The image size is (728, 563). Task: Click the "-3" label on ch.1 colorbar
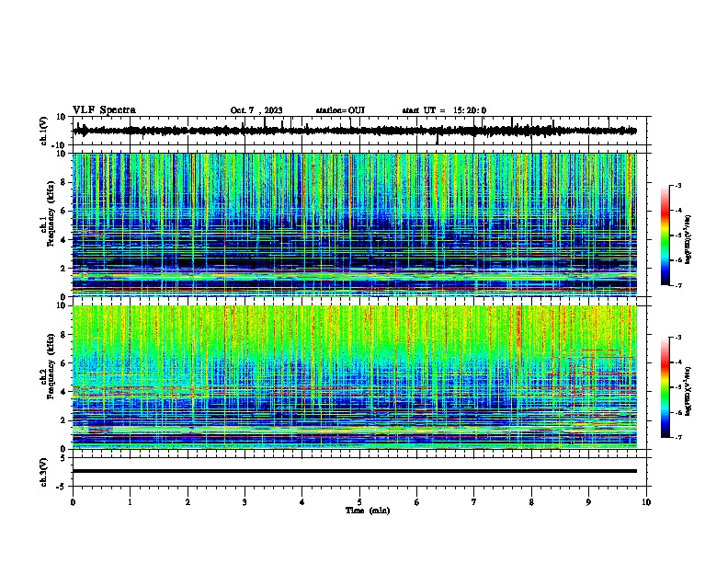pos(677,185)
